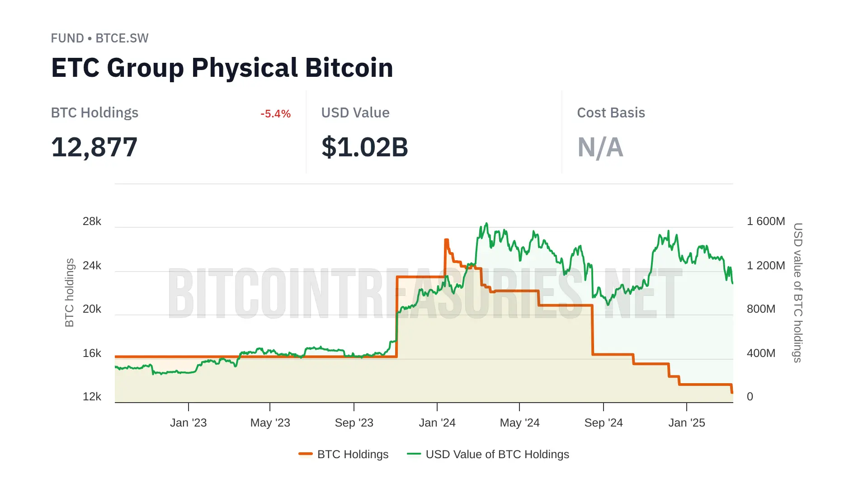Click the May '23 axis label
The height and width of the screenshot is (488, 868).
coord(270,422)
